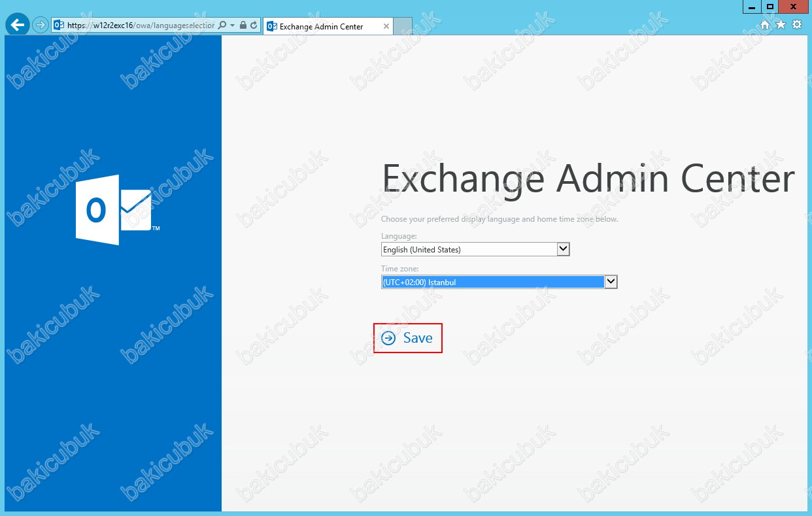812x516 pixels.
Task: Switch to Exchange Admin Center tab
Action: [328, 26]
